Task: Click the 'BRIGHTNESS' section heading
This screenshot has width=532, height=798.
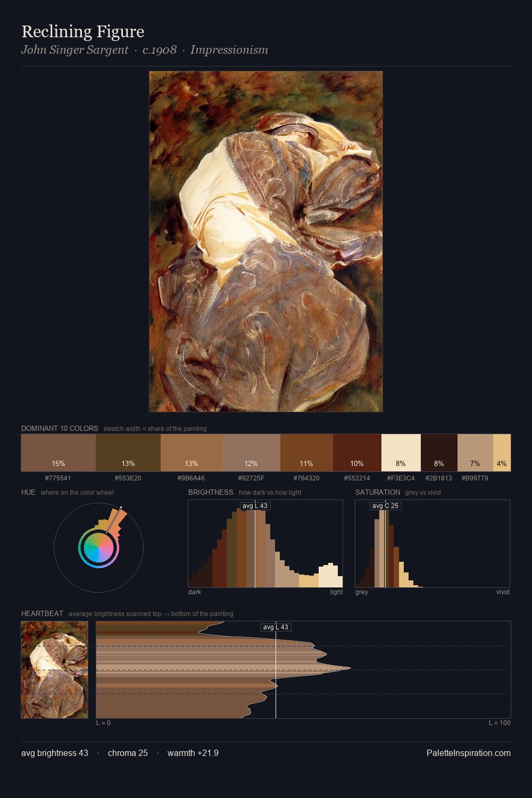Action: (211, 492)
